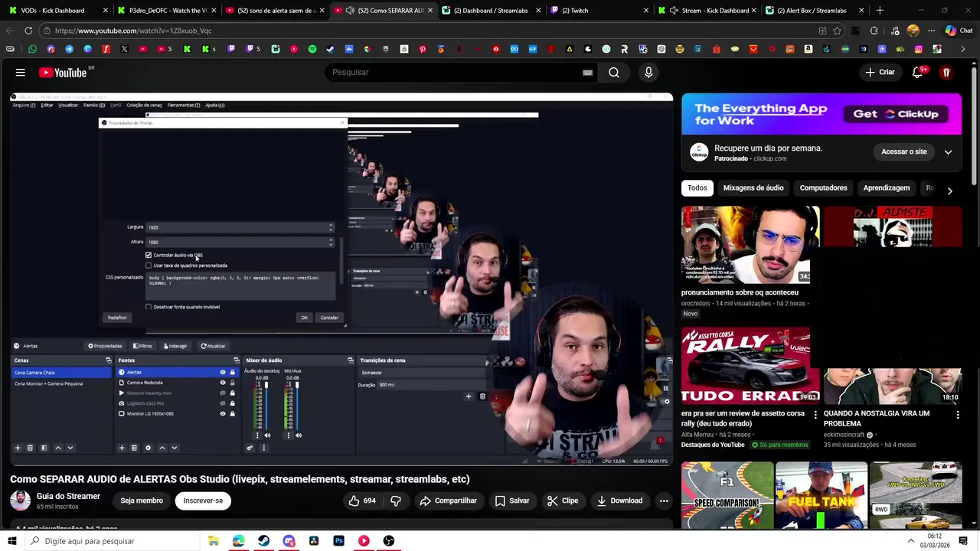This screenshot has height=551, width=980.
Task: Open Áudio do desktop mixer options dots
Action: pos(257,435)
